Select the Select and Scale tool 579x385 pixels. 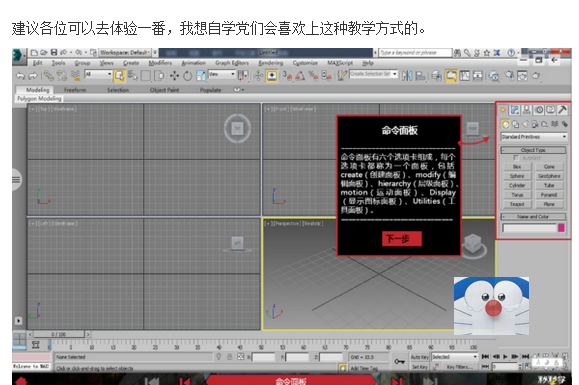click(x=201, y=76)
